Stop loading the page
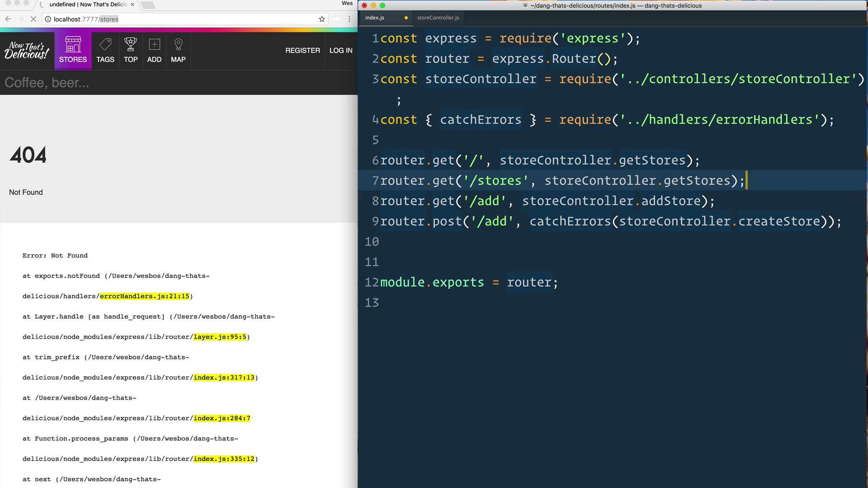868x488 pixels. [33, 19]
